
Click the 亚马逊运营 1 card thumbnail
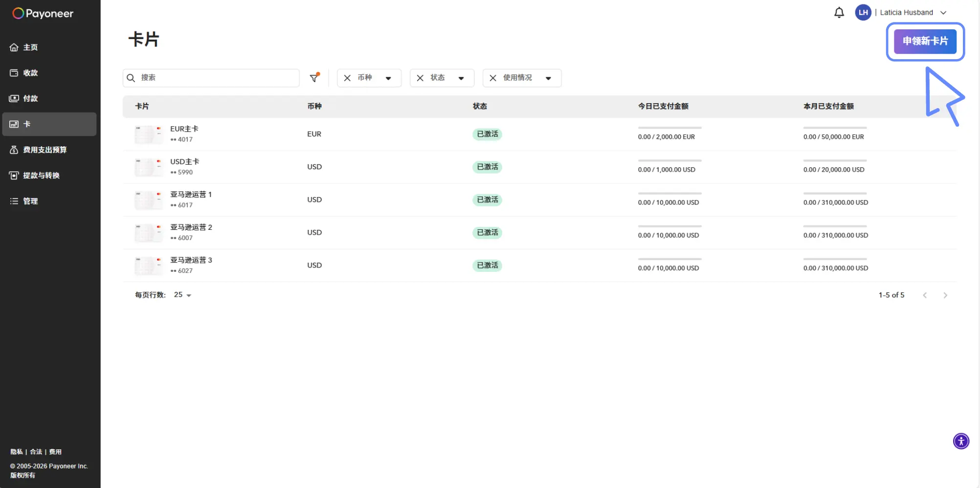(149, 200)
